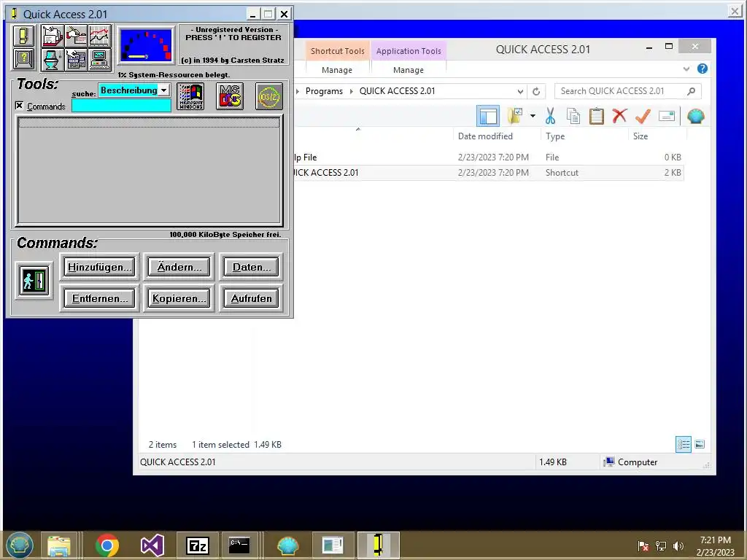747x560 pixels.
Task: Open Command Prompt from taskbar
Action: (x=239, y=545)
